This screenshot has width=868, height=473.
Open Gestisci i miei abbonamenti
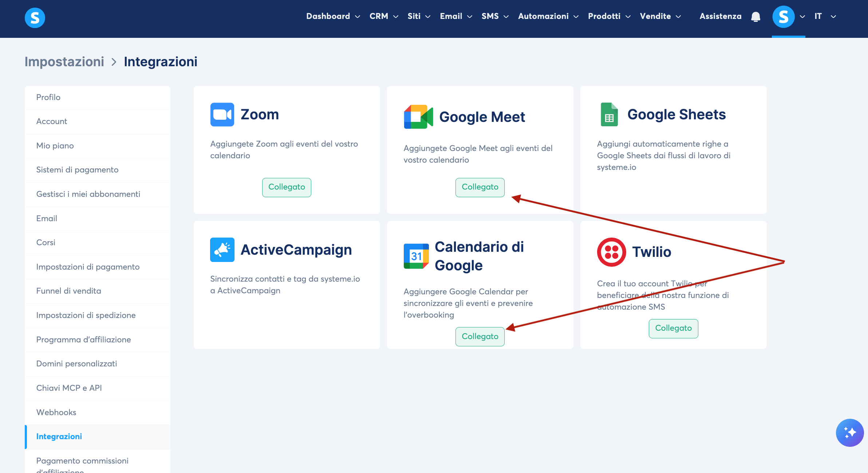tap(98, 194)
